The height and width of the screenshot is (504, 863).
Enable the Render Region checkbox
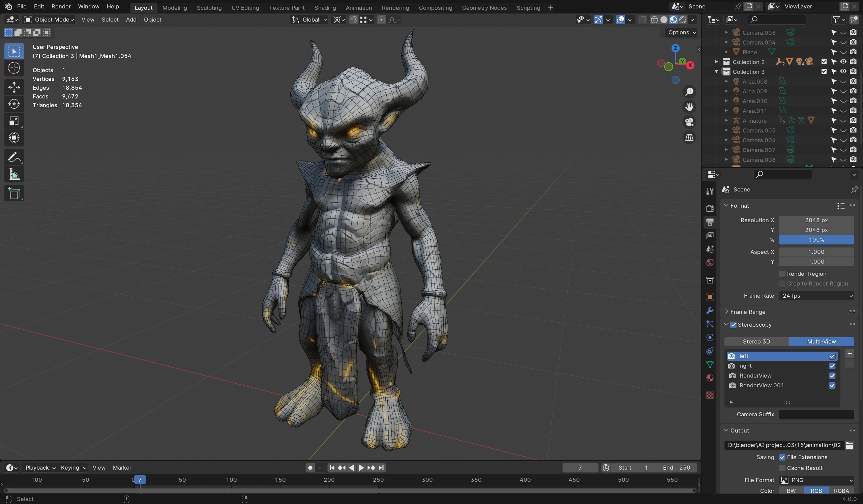(x=782, y=274)
